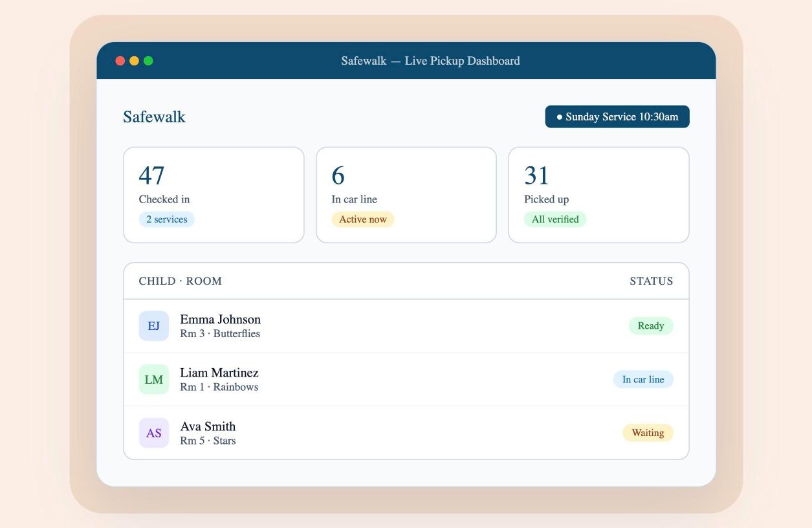
Task: Open the In car line card showing 6
Action: tap(406, 195)
